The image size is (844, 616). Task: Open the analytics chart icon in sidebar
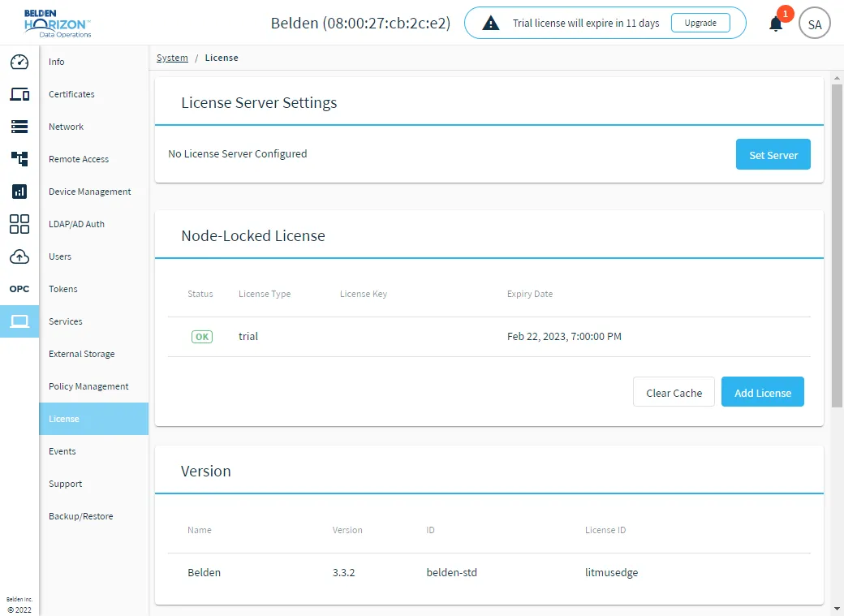(x=19, y=192)
